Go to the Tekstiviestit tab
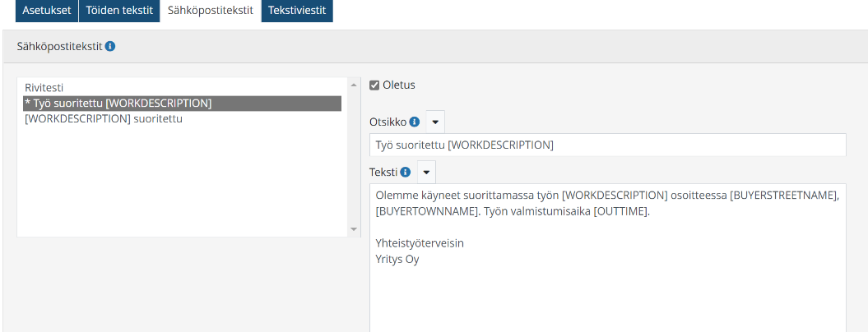The height and width of the screenshot is (332, 868). pos(297,11)
